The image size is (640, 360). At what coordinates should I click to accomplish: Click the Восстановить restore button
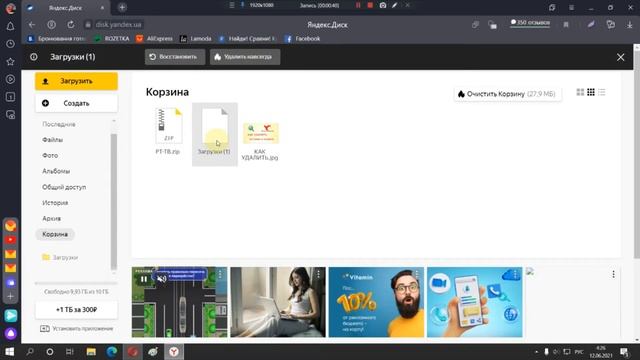175,57
